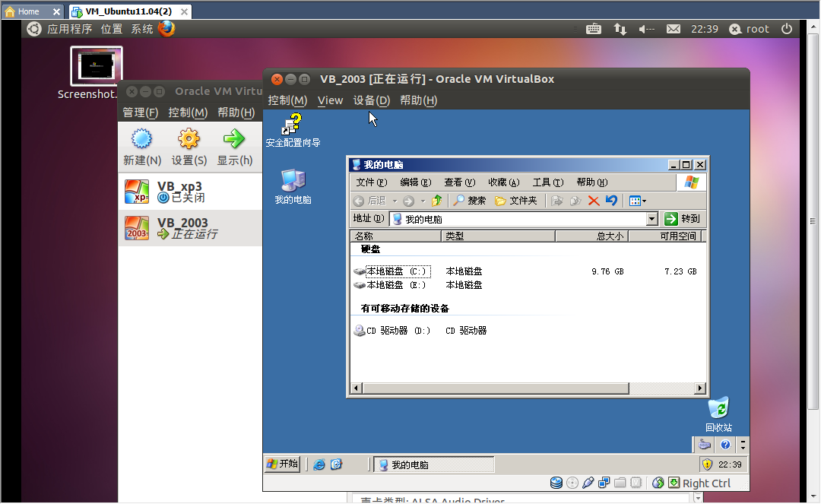The height and width of the screenshot is (504, 821).
Task: Click the 转到 Go button
Action: point(682,219)
